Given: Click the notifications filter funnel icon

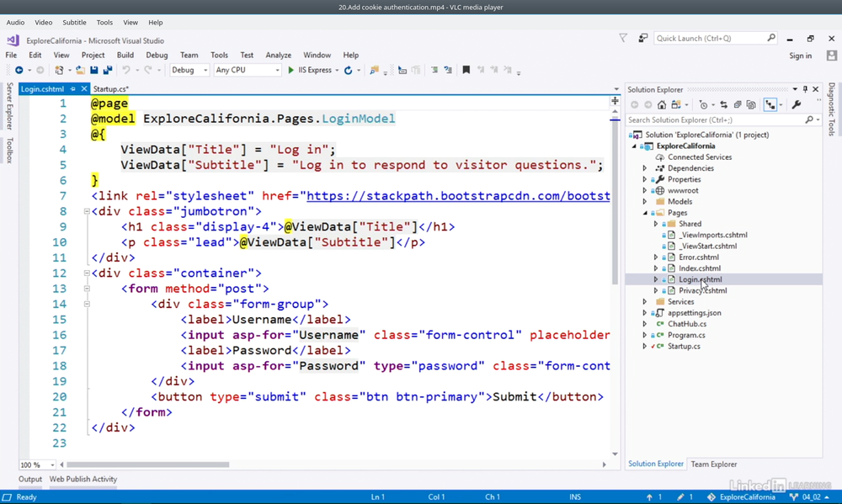Looking at the screenshot, I should coord(623,38).
